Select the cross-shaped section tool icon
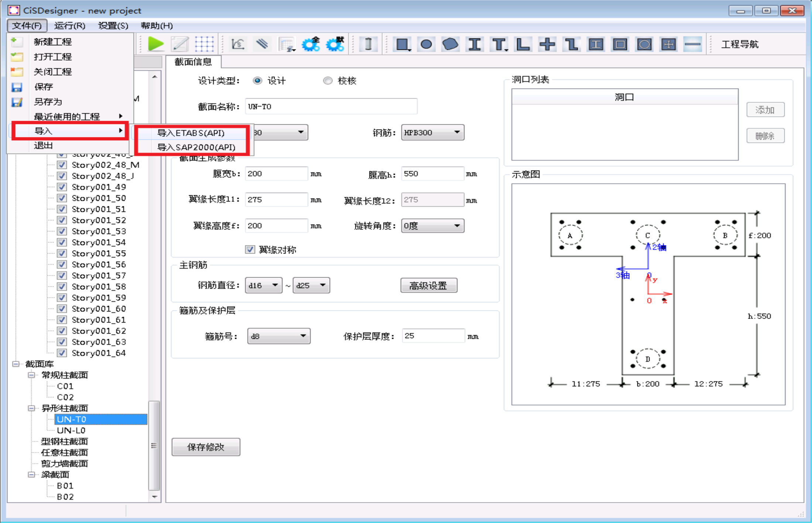812x523 pixels. 547,45
